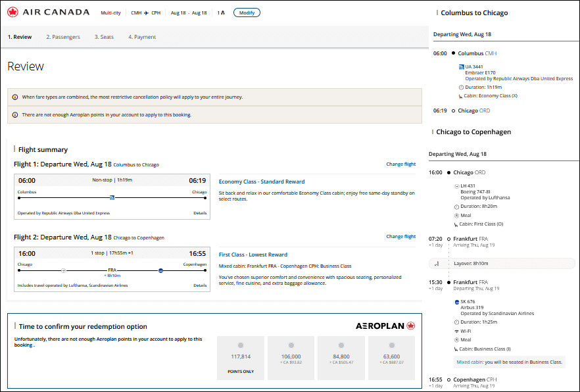This screenshot has height=392, width=580.
Task: Click the SAS icon next to SK 676
Action: tap(457, 302)
